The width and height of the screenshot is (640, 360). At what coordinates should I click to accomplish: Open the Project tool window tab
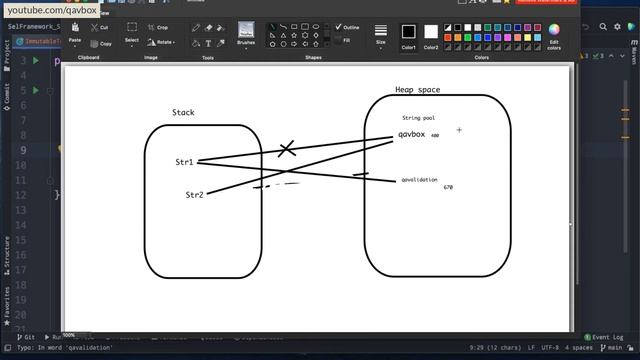pos(7,55)
